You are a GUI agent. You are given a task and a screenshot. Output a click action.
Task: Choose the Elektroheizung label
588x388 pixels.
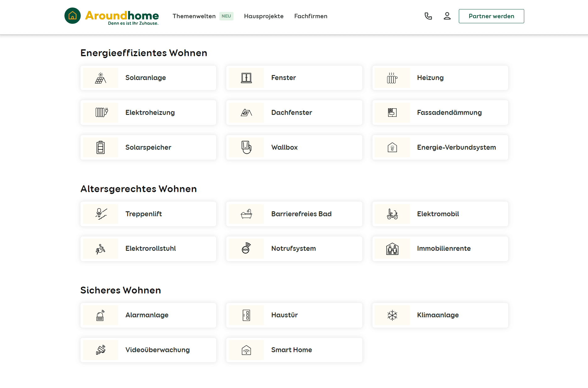tap(150, 113)
